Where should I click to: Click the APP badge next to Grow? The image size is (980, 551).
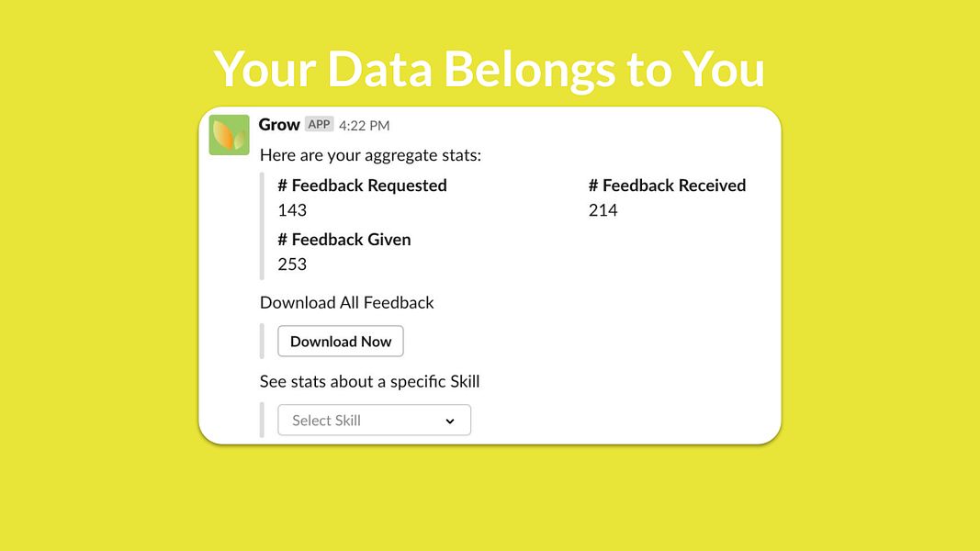pos(319,124)
